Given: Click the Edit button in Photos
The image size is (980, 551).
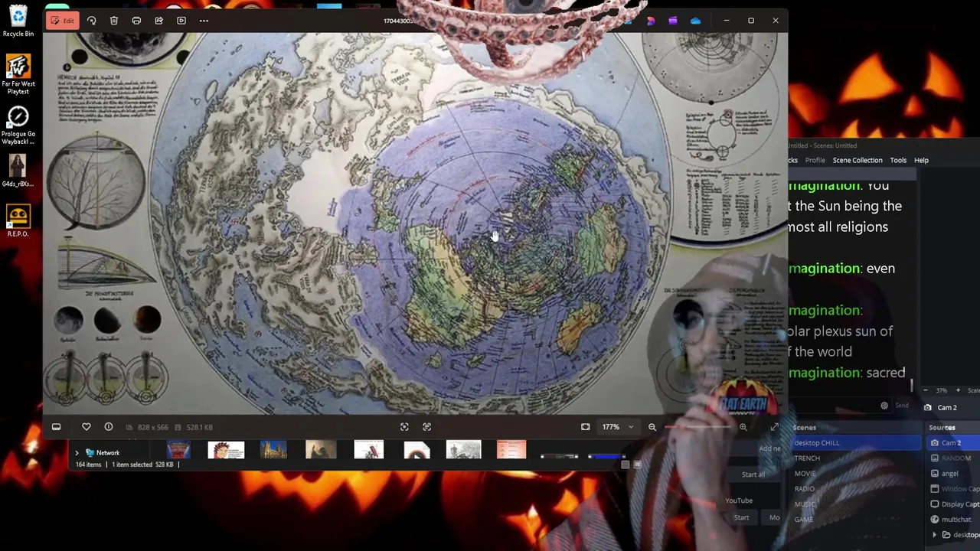Looking at the screenshot, I should 61,21.
